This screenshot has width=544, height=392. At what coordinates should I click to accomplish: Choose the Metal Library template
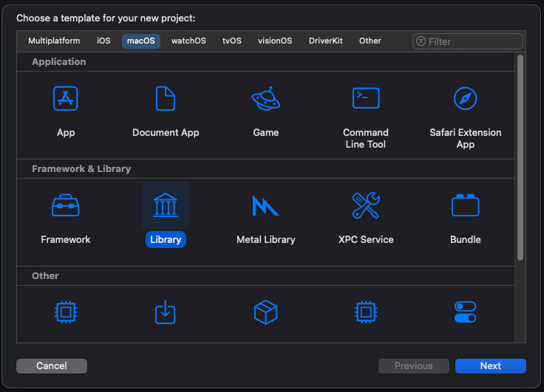tap(265, 205)
